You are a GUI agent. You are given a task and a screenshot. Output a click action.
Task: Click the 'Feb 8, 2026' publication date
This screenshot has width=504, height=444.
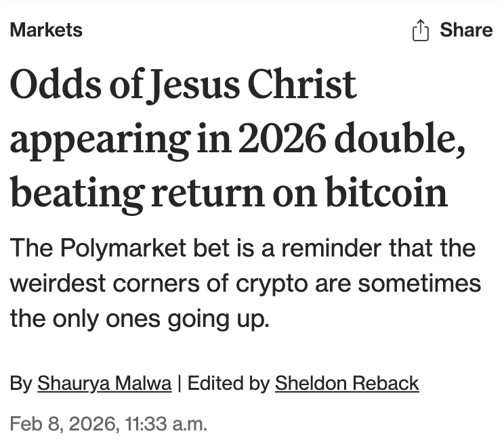(x=62, y=424)
